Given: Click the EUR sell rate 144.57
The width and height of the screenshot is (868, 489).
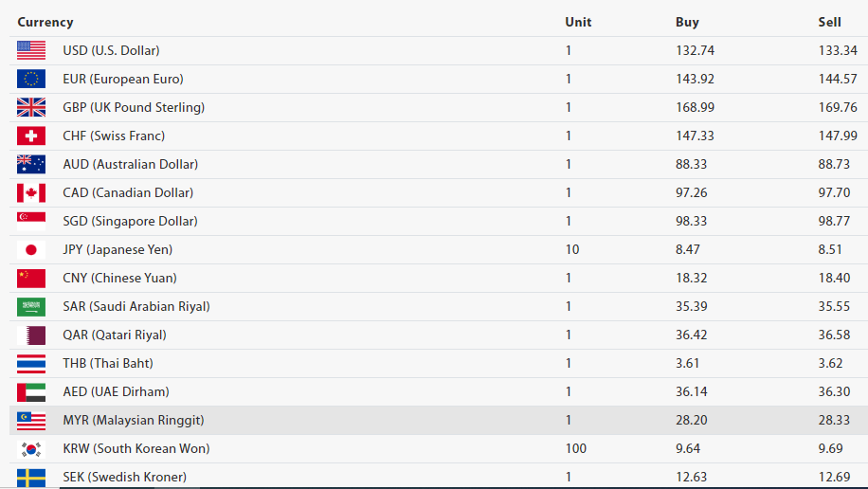Looking at the screenshot, I should [838, 79].
